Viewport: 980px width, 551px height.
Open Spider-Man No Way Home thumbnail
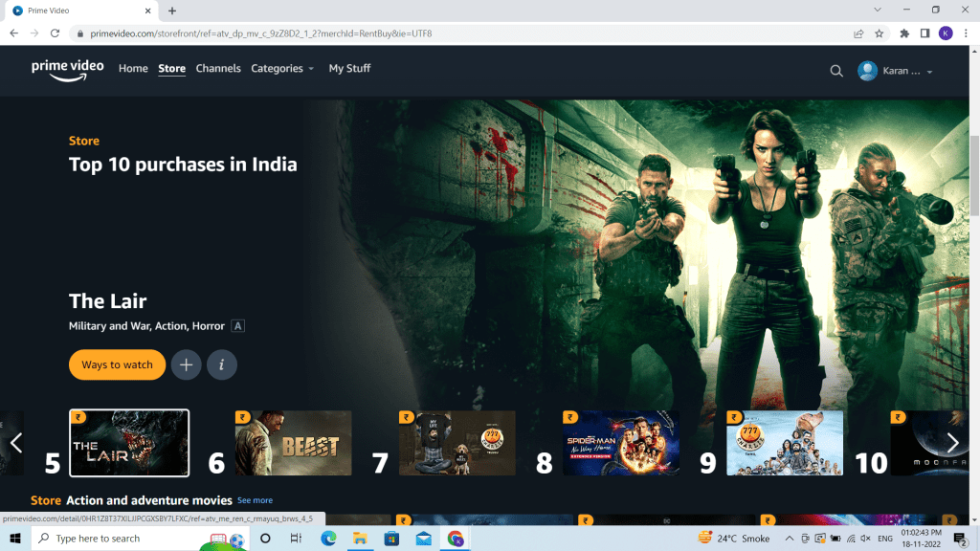tap(620, 443)
